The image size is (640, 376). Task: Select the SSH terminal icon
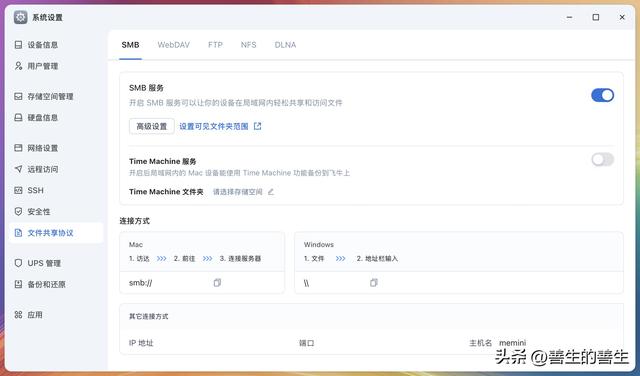pyautogui.click(x=18, y=190)
